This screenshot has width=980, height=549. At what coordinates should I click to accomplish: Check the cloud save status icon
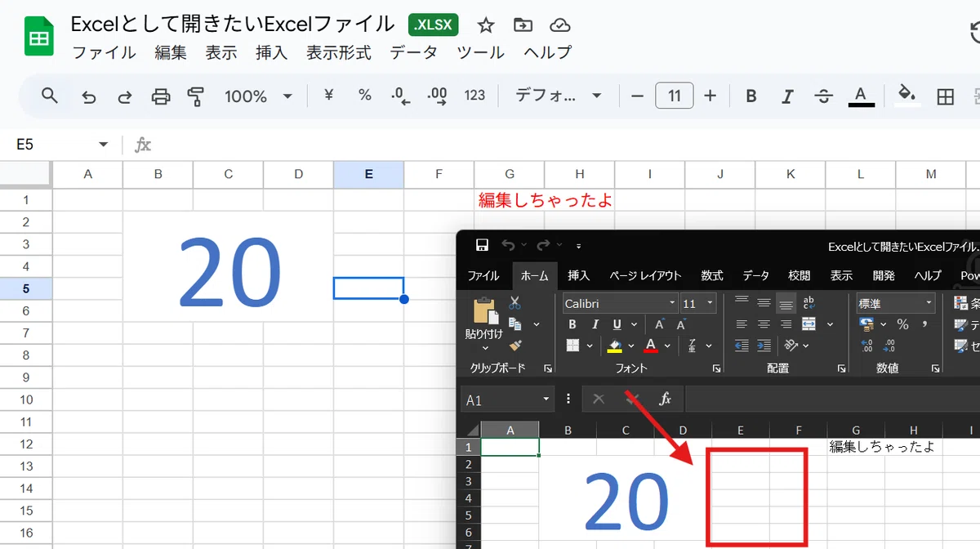559,25
